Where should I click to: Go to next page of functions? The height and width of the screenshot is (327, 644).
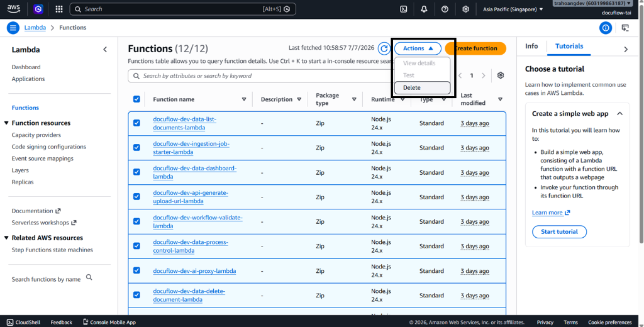click(x=484, y=75)
